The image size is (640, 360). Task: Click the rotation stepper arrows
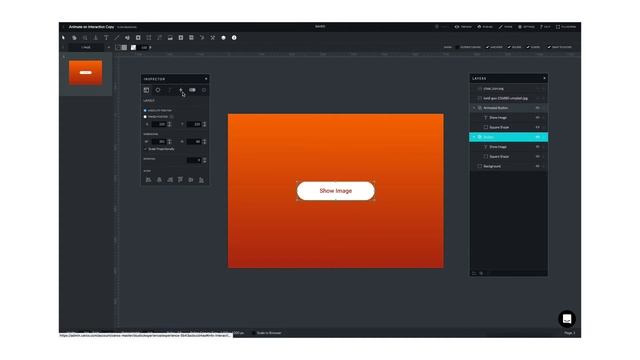(204, 160)
